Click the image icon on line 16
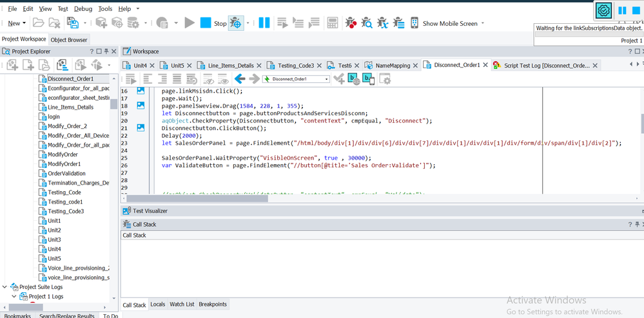This screenshot has width=644, height=318. pyautogui.click(x=141, y=91)
